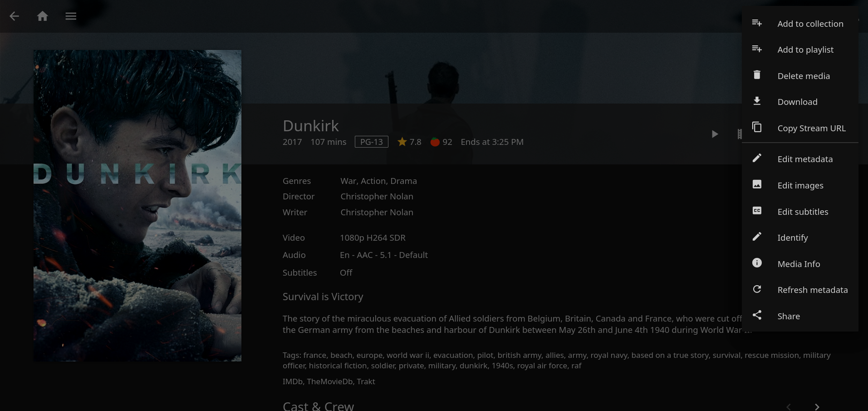
Task: Click the star rating 7.8
Action: (409, 142)
